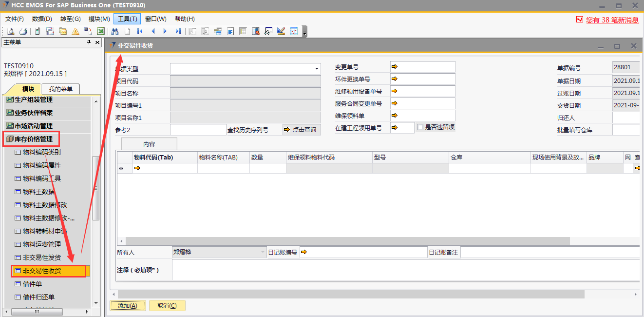The image size is (644, 317).
Task: Click the binoculars find icon
Action: 115,31
